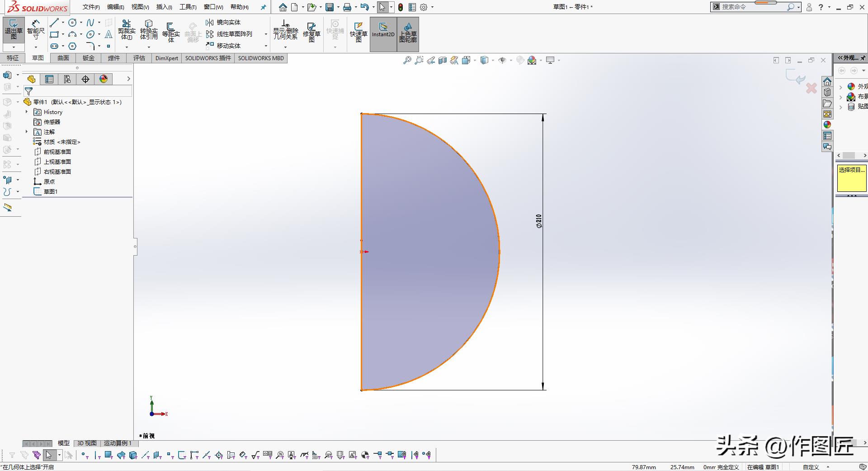
Task: Toggle 上色草图轮廓 shaded sketch contours
Action: click(x=408, y=32)
